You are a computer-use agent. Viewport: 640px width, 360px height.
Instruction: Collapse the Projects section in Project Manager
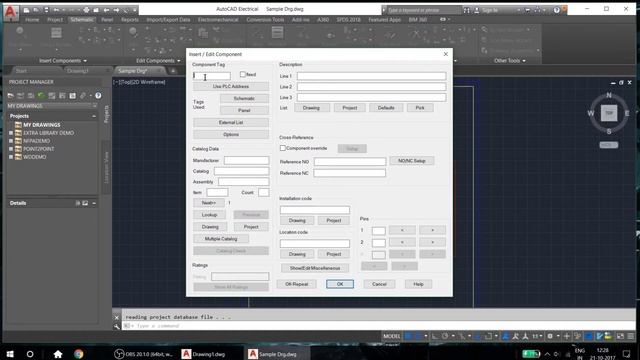point(94,116)
